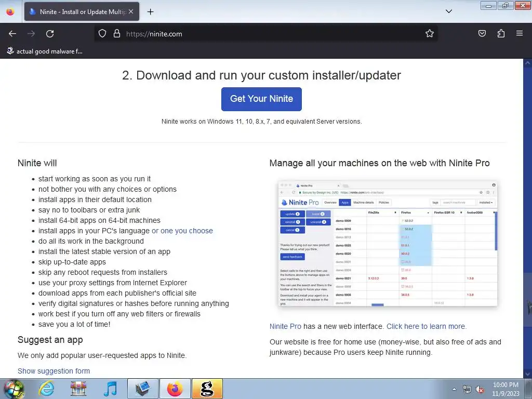Click the Get Your Ninite button
This screenshot has width=532, height=399.
(x=262, y=99)
